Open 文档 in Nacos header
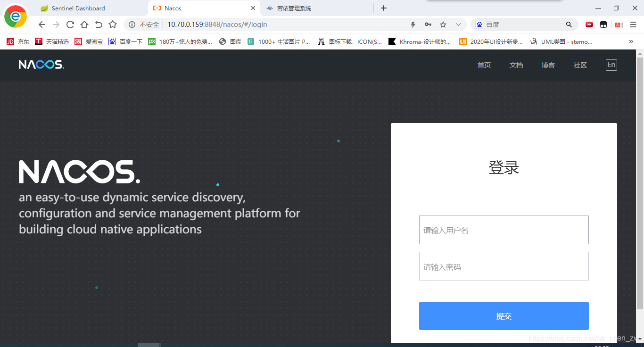644x347 pixels. 516,65
